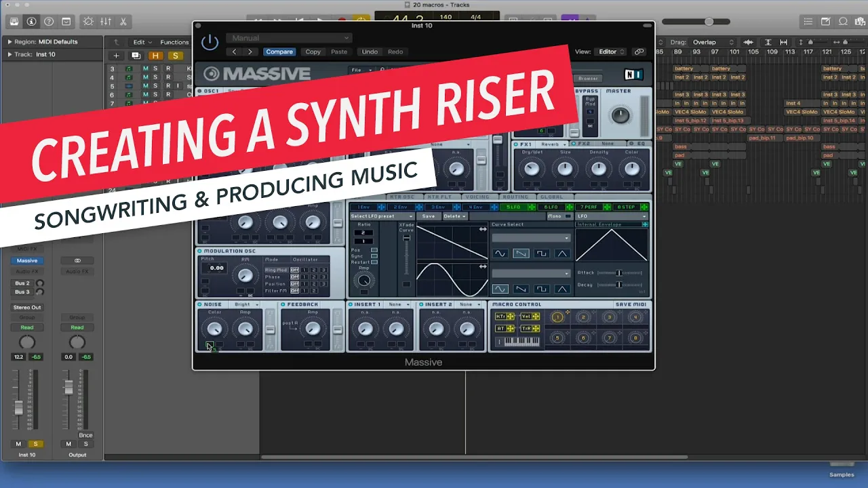This screenshot has height=488, width=868.
Task: Open Insert 2 None dropdown
Action: [469, 304]
